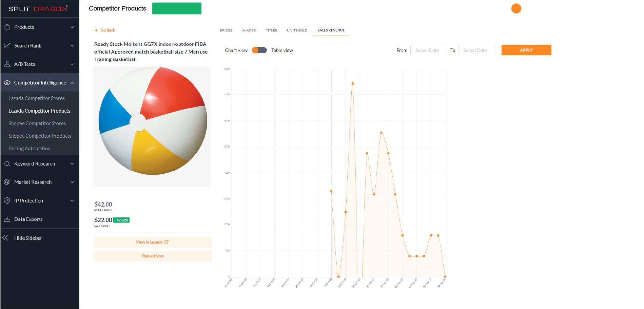Click the Market Research icon
Screen dimensions: 644x309
7,182
